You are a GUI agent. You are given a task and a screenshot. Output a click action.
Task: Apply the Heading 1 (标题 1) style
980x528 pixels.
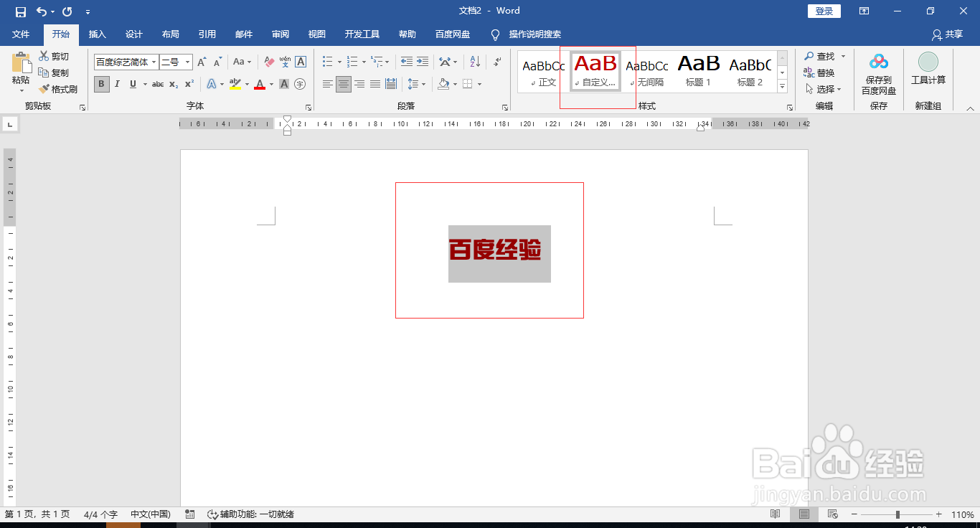tap(699, 71)
